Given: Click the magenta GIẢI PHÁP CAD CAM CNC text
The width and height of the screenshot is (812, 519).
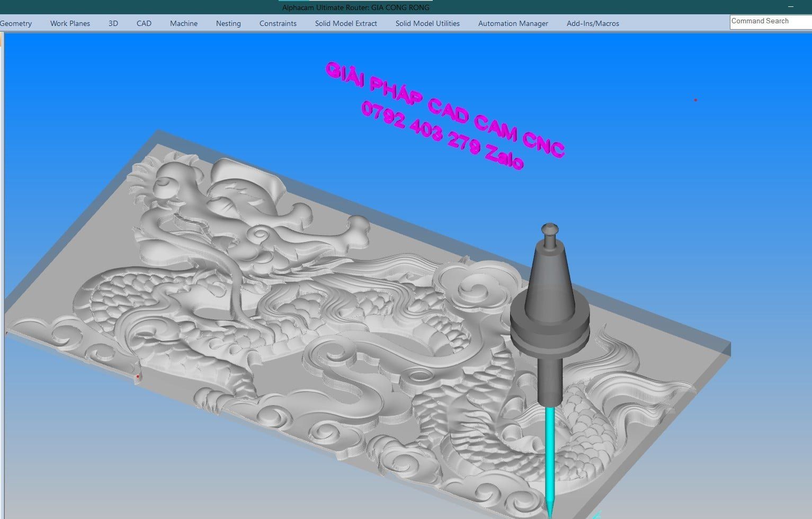Looking at the screenshot, I should click(444, 110).
